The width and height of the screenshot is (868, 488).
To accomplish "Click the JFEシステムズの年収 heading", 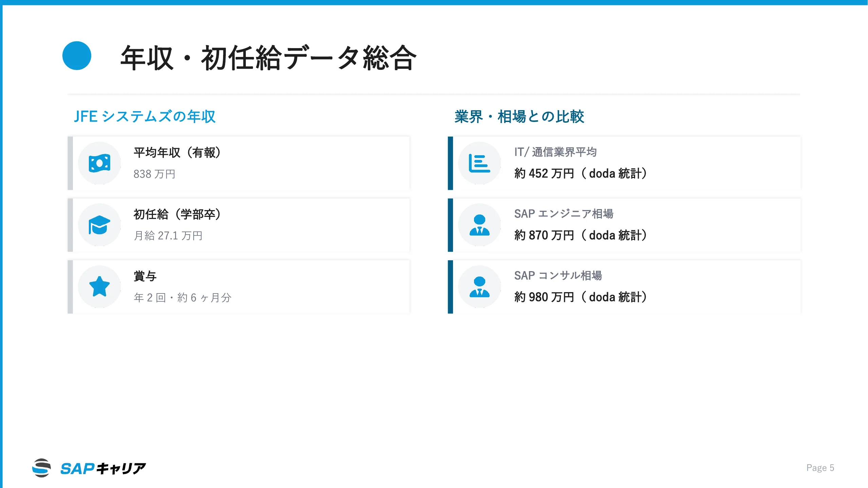I will 145,117.
